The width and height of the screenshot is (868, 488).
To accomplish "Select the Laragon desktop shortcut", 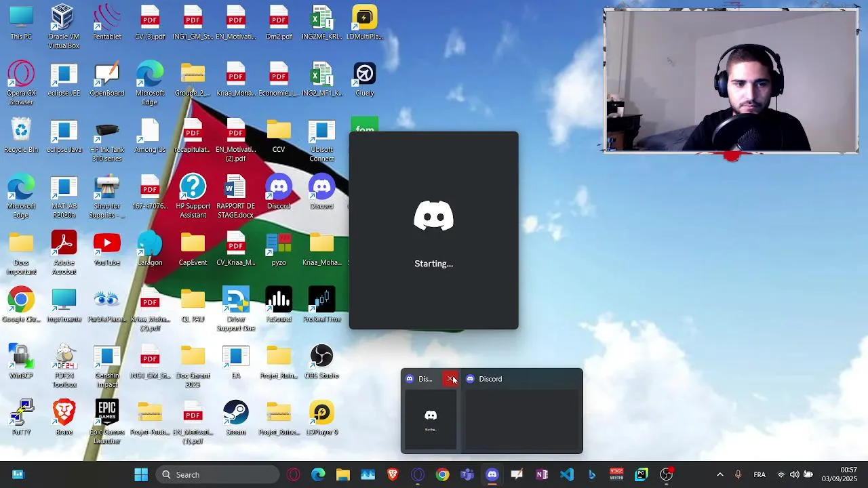I will (150, 249).
